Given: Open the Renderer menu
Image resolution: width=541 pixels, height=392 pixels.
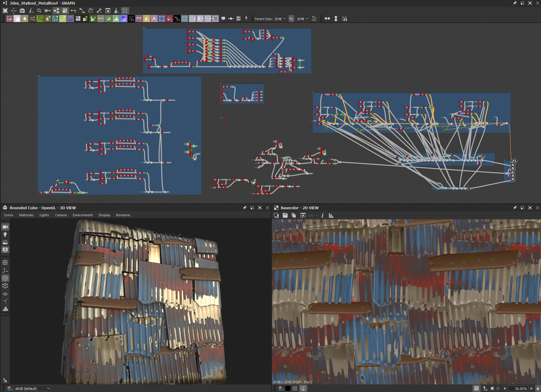Looking at the screenshot, I should [x=123, y=215].
